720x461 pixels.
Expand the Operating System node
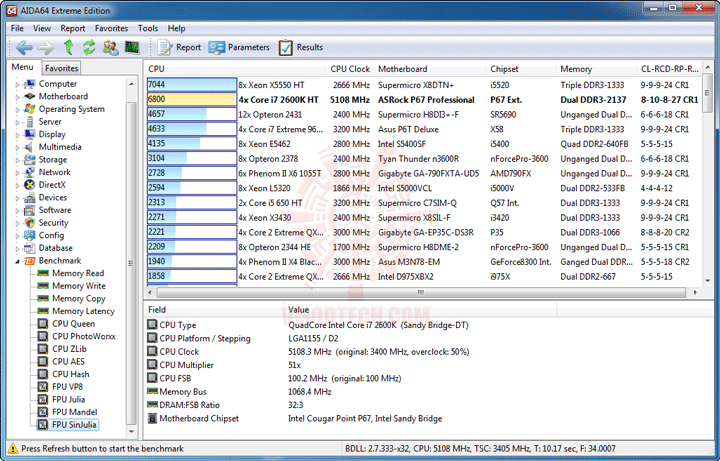pyautogui.click(x=17, y=110)
